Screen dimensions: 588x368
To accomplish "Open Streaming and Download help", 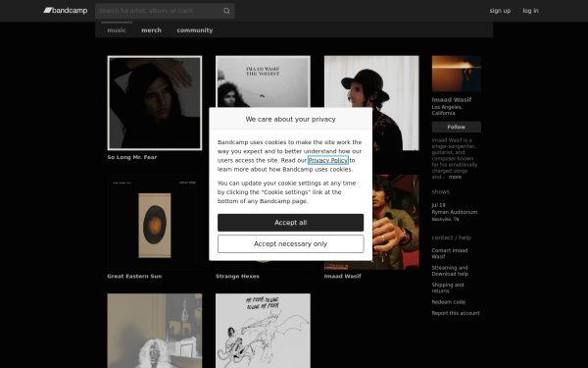I will tap(450, 271).
